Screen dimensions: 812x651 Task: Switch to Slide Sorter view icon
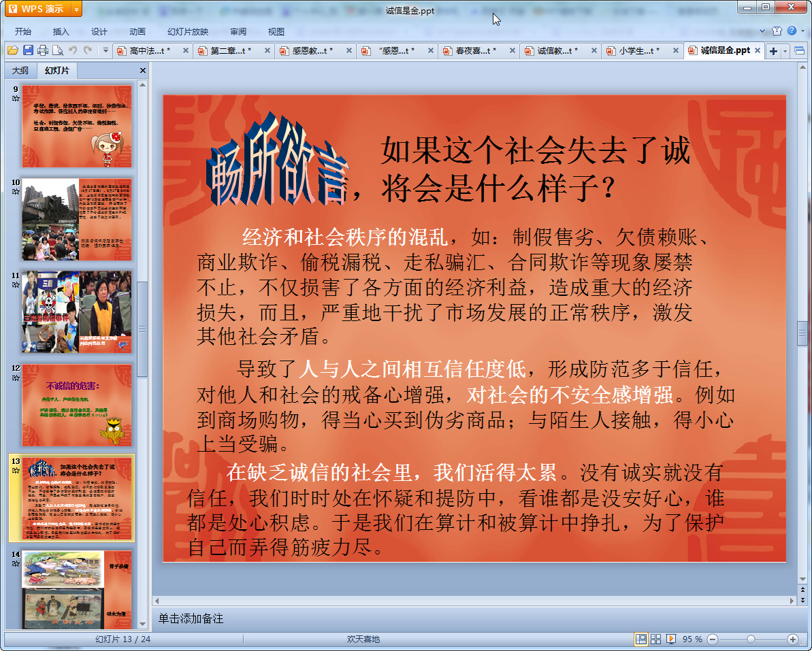[655, 639]
